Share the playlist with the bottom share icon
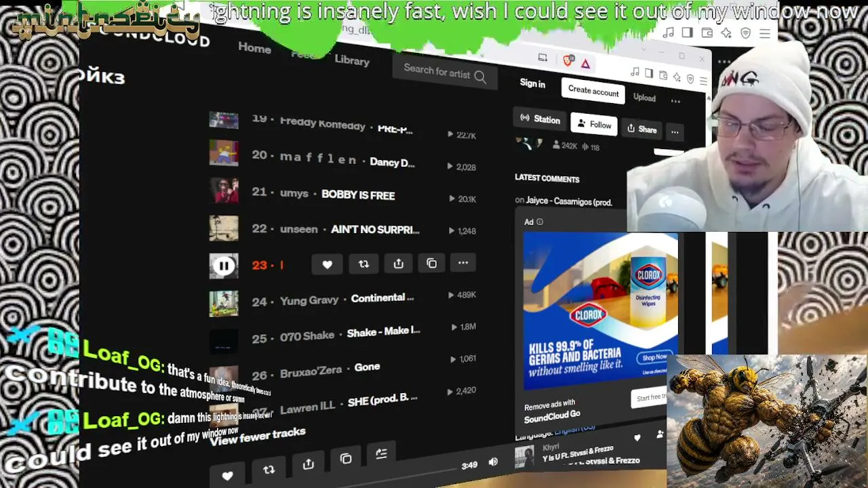The image size is (868, 488). click(x=309, y=464)
